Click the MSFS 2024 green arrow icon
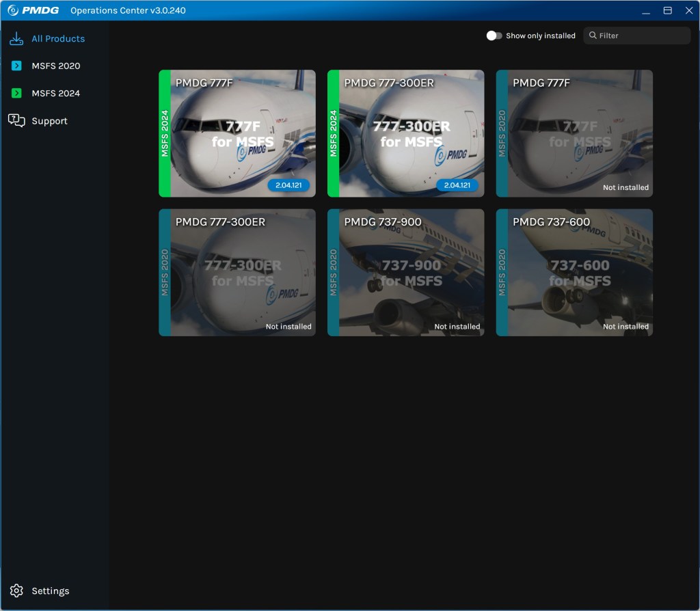The width and height of the screenshot is (700, 611). tap(16, 93)
